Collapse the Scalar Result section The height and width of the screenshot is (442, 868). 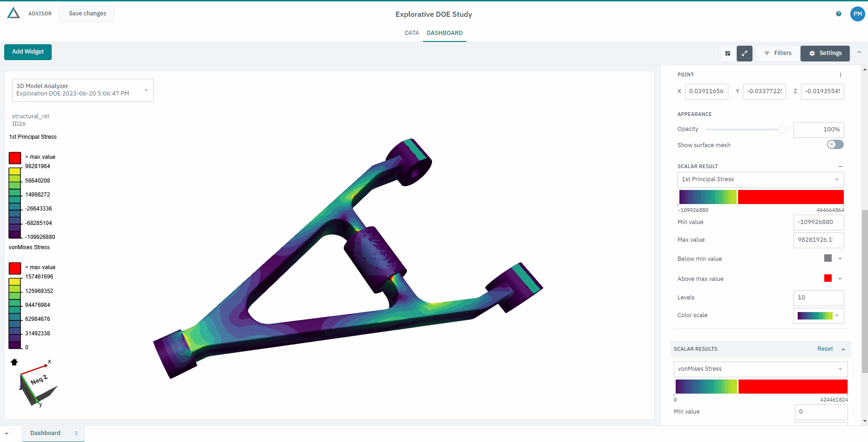coord(841,166)
